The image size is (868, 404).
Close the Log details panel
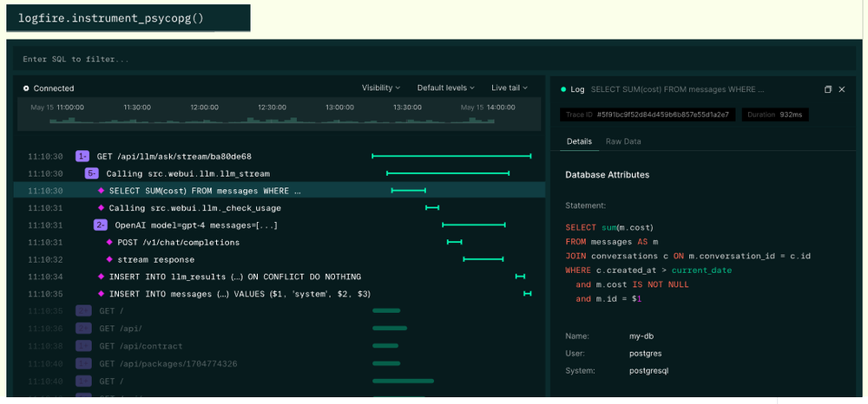842,89
